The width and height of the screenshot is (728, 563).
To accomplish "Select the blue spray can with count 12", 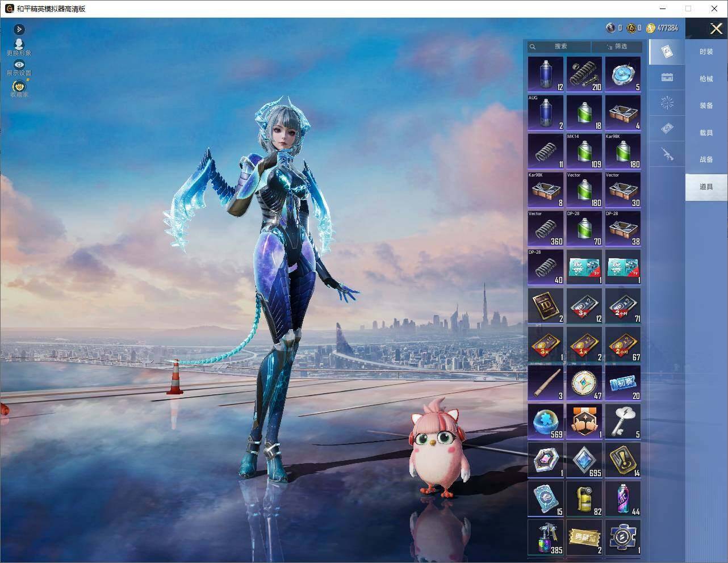I will coord(546,74).
